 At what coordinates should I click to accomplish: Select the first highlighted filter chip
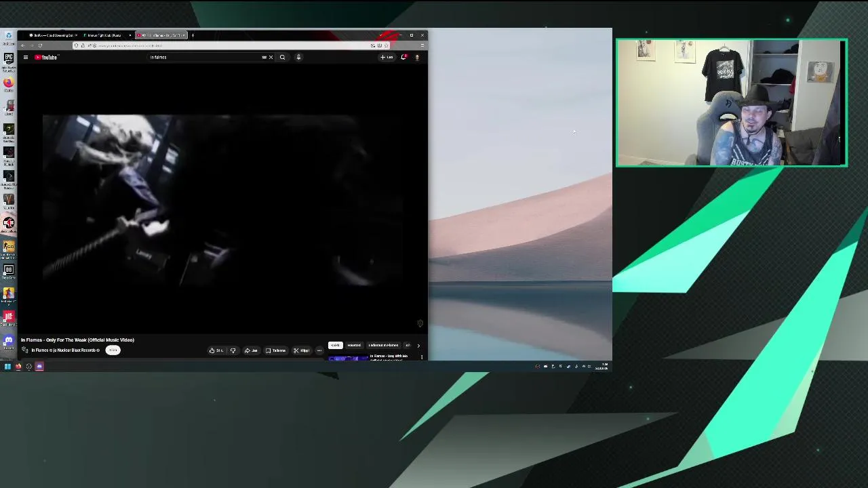[x=335, y=346]
